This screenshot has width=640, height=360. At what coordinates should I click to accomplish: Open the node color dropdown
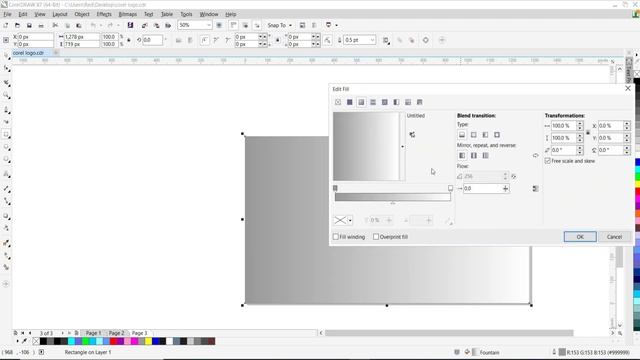click(350, 220)
